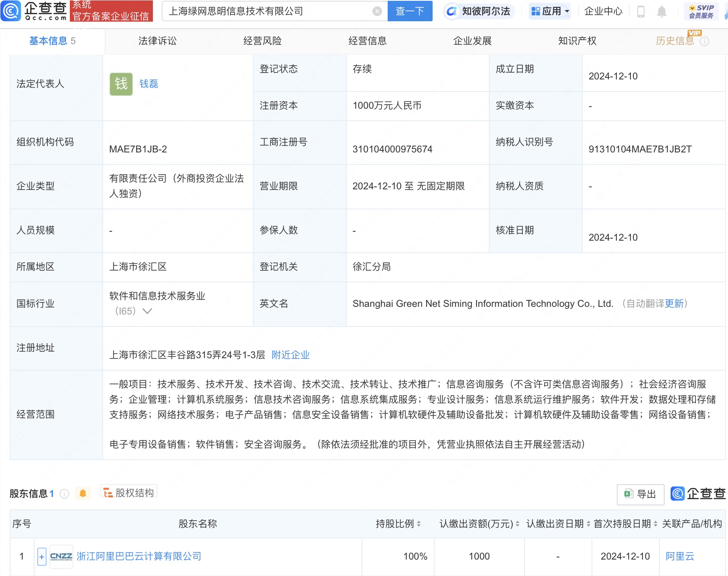This screenshot has width=728, height=576.
Task: Click the 钱 avatar of the legal representative
Action: click(x=121, y=84)
